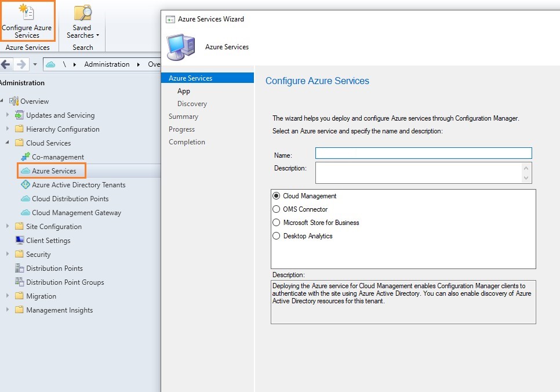
Task: Expand the Migration node
Action: 8,296
